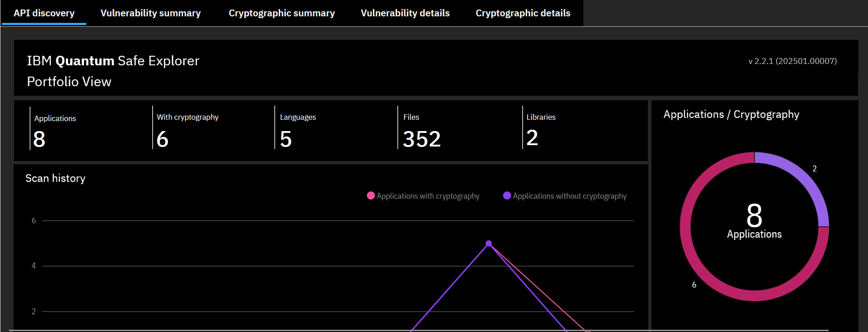
Task: Select the Cryptographic details tab
Action: 523,13
